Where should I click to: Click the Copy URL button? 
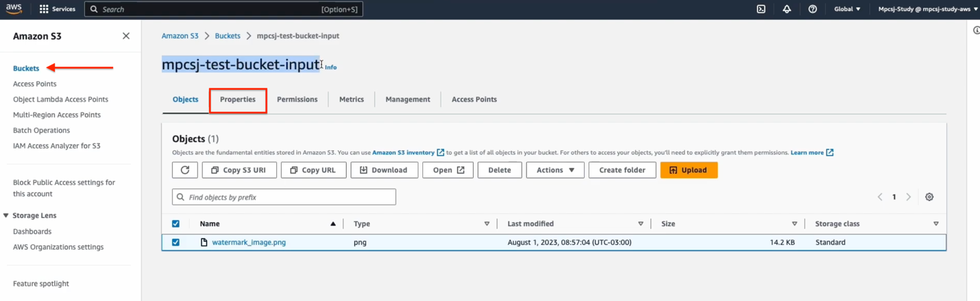pyautogui.click(x=313, y=170)
